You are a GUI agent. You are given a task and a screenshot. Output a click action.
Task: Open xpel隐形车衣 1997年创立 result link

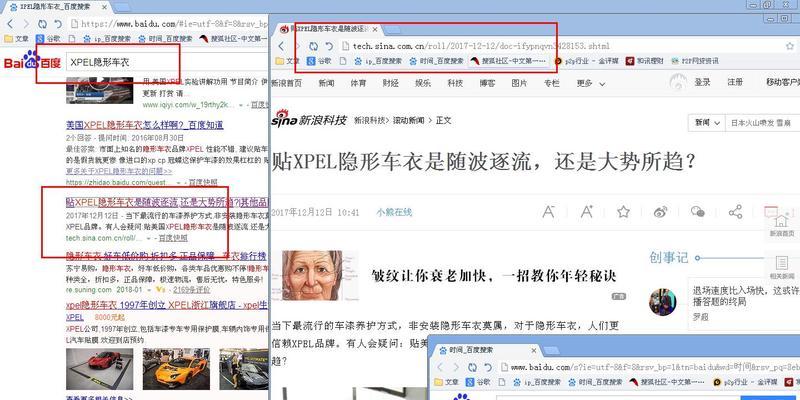(167, 305)
